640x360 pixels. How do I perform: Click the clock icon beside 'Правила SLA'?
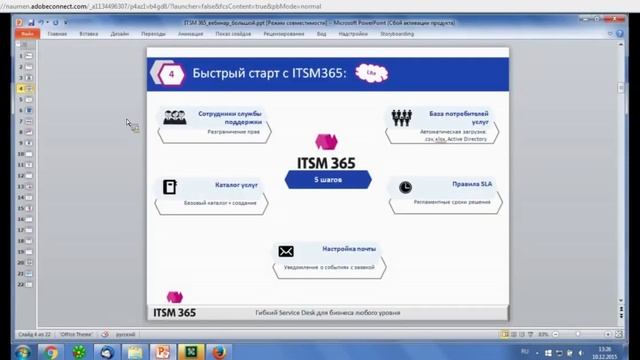[x=405, y=187]
